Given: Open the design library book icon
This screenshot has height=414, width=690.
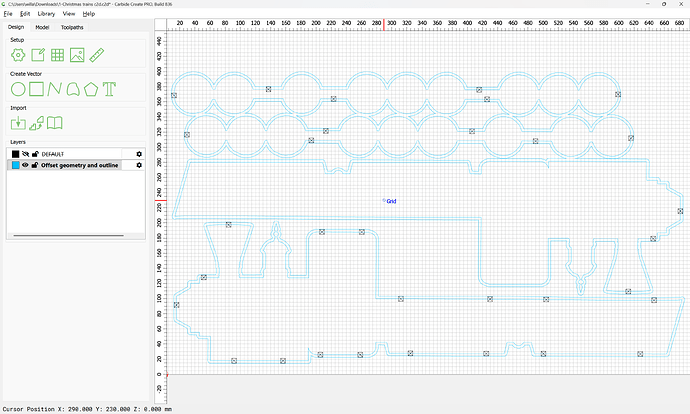Looking at the screenshot, I should point(55,123).
